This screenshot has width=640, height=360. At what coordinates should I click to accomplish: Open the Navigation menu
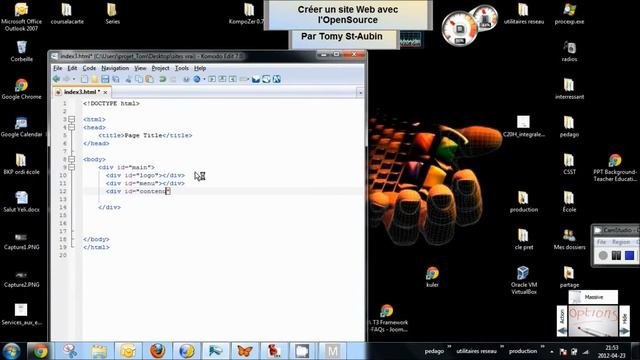115,68
